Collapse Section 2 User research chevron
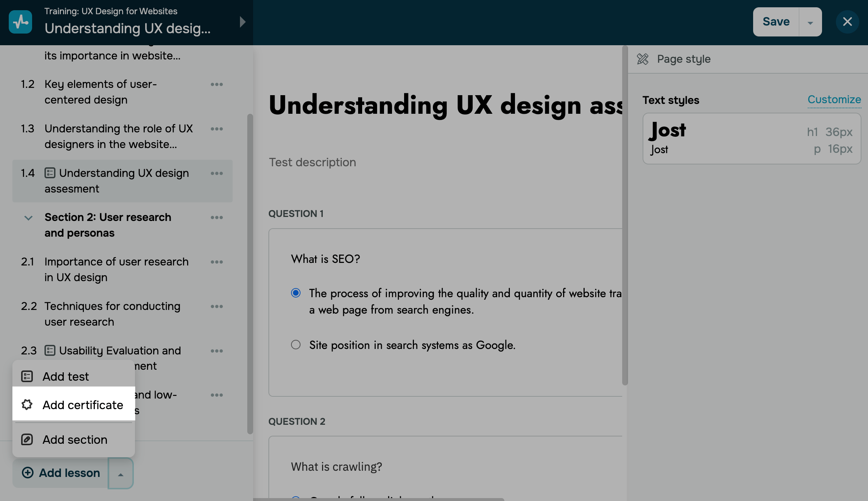868x501 pixels. click(x=28, y=218)
